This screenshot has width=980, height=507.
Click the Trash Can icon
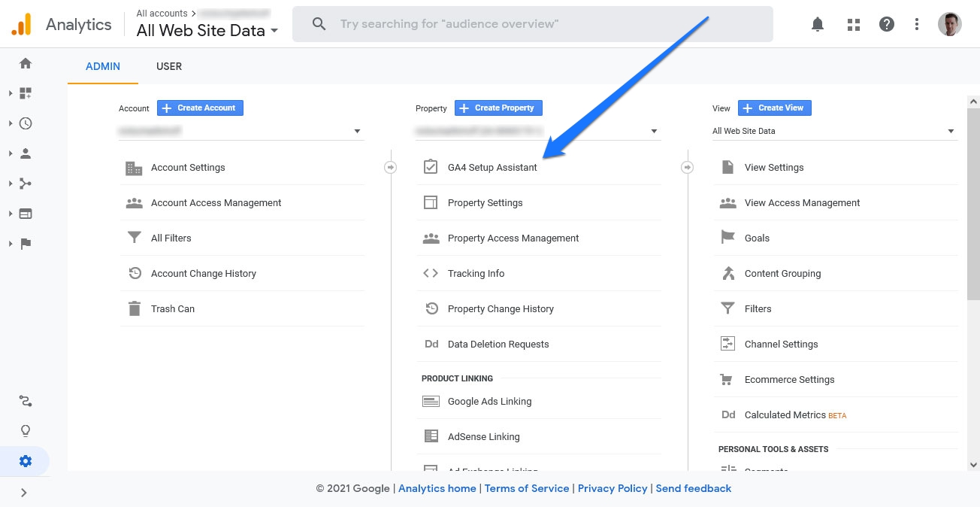coord(135,308)
